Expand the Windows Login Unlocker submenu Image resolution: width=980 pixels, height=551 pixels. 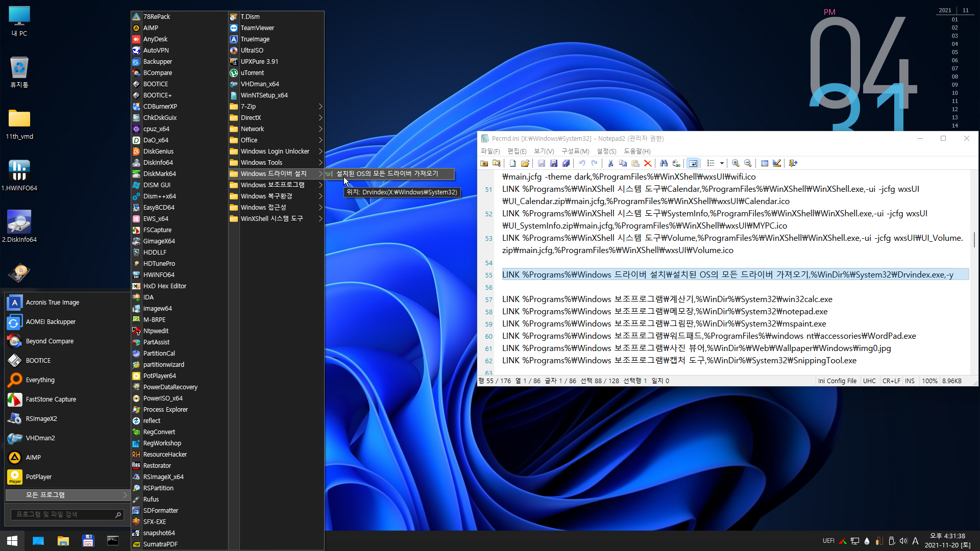click(276, 152)
